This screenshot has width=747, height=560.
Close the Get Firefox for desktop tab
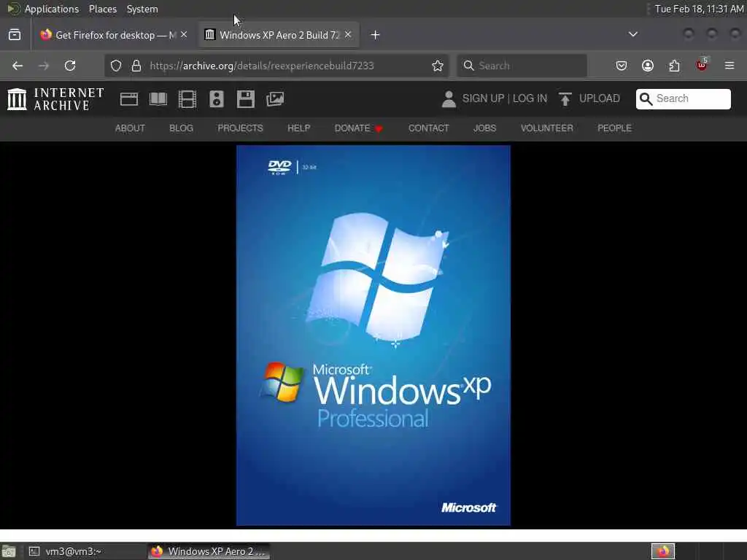point(184,34)
